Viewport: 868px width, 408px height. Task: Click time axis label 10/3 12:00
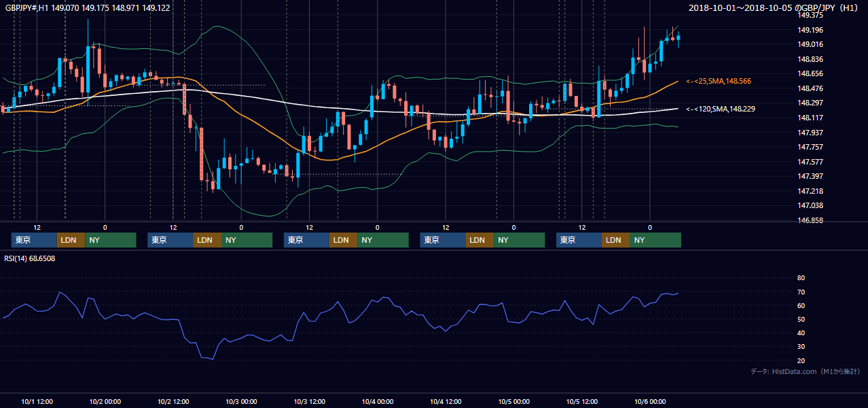coord(310,402)
